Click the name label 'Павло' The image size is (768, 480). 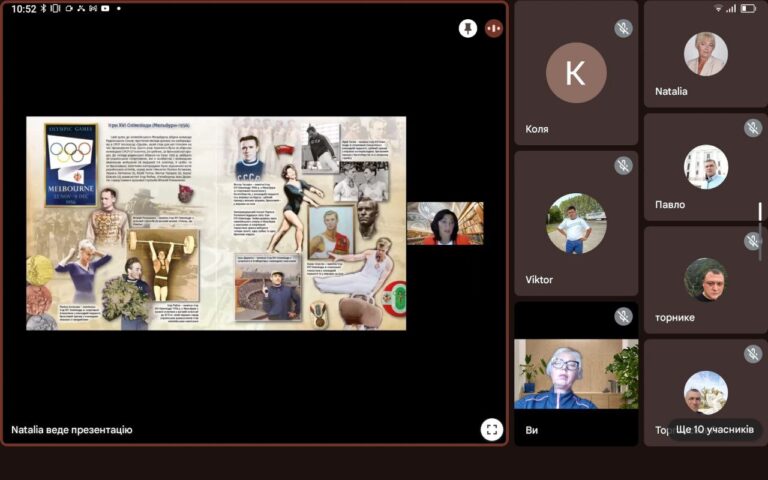[670, 205]
